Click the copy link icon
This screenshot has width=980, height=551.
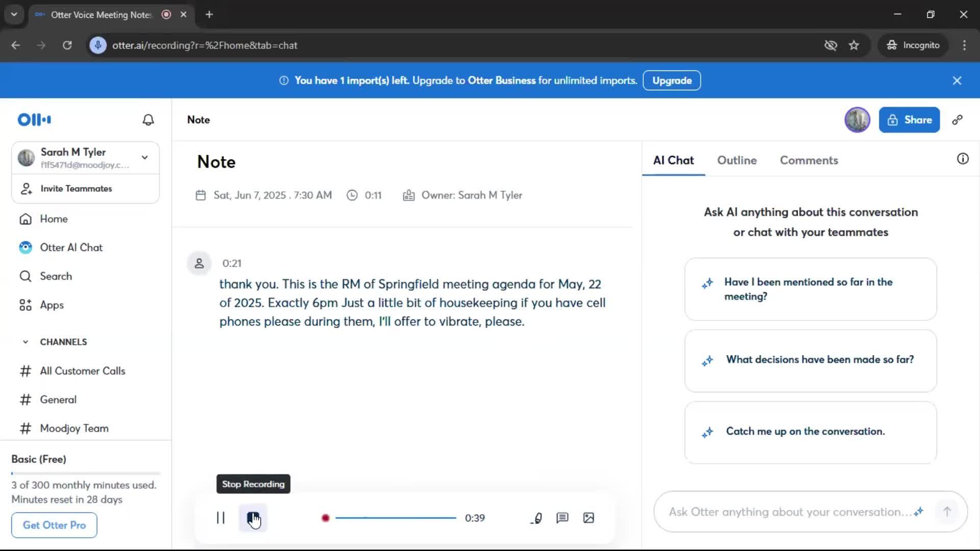[958, 120]
